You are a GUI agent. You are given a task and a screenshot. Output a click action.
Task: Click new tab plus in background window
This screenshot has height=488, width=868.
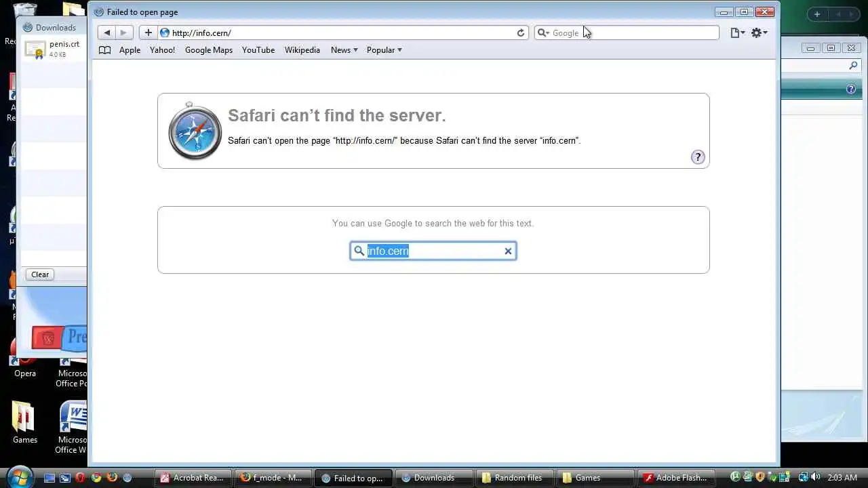point(817,14)
